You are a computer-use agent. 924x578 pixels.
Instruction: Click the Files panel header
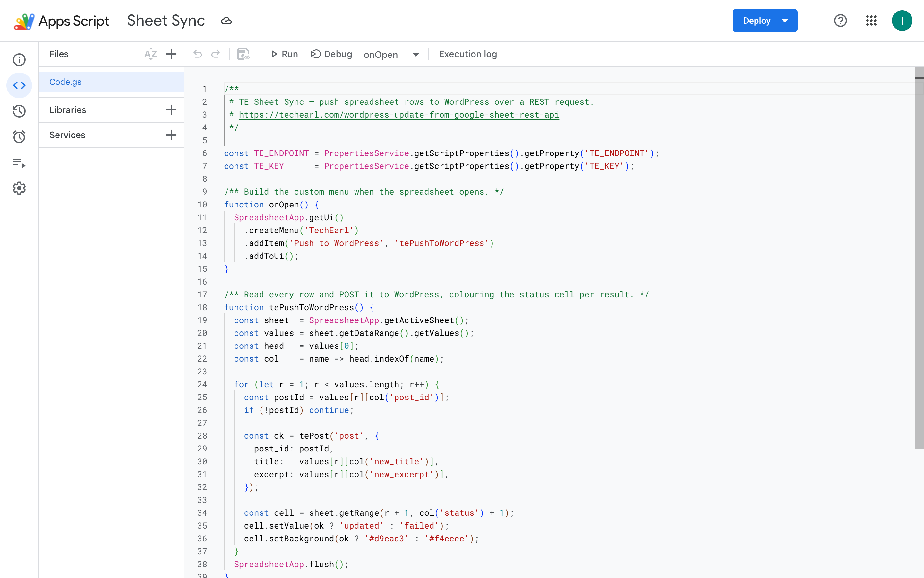(x=59, y=54)
